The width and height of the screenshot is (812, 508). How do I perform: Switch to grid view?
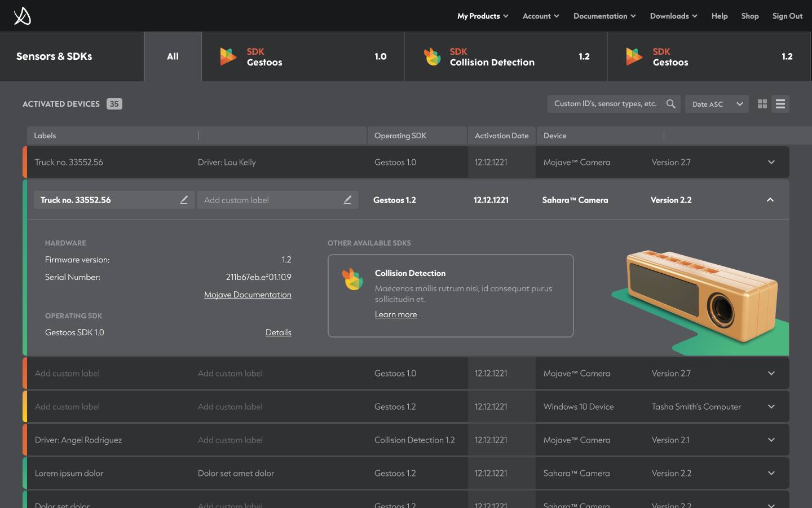click(x=762, y=104)
